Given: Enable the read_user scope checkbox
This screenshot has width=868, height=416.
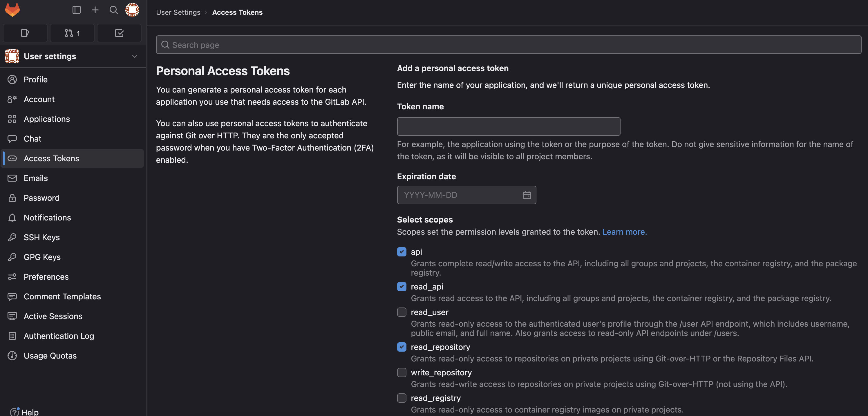Looking at the screenshot, I should [x=402, y=312].
